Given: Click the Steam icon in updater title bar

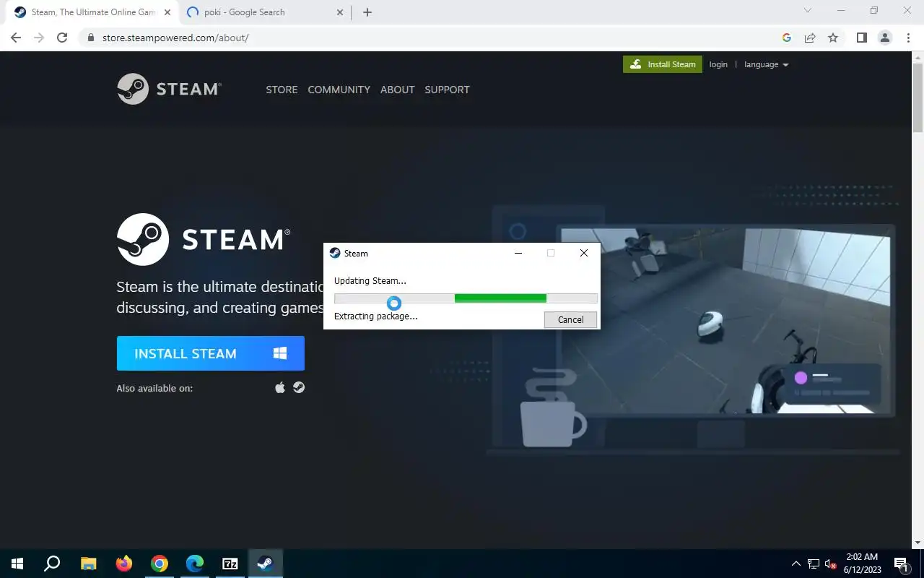Looking at the screenshot, I should 335,253.
